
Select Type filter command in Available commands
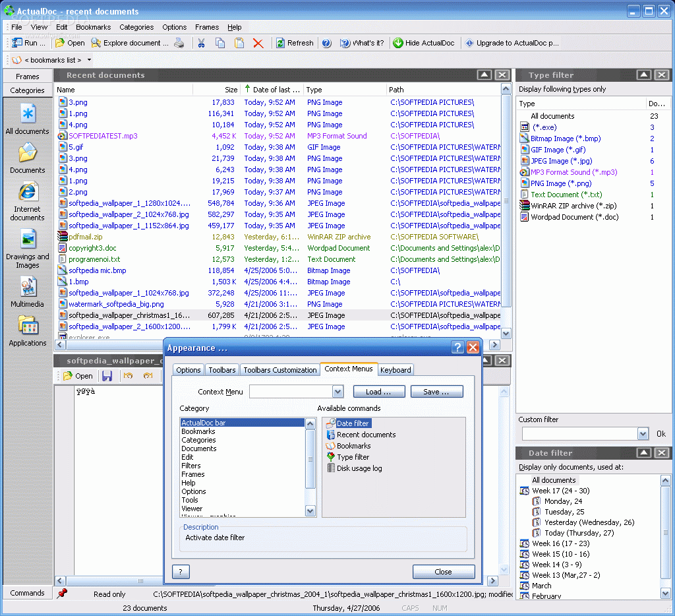click(x=353, y=457)
